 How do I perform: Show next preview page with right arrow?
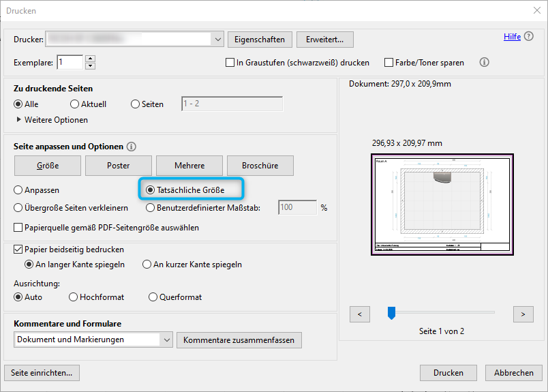coord(523,314)
